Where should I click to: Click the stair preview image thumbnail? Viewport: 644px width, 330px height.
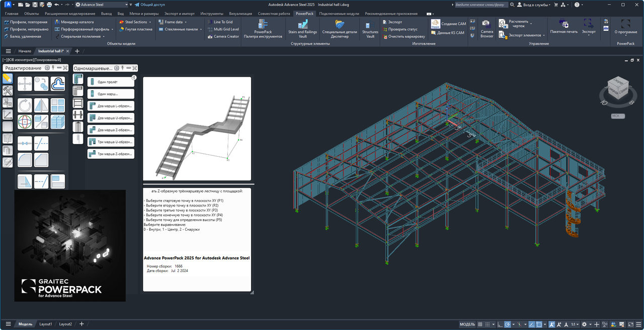pos(197,128)
